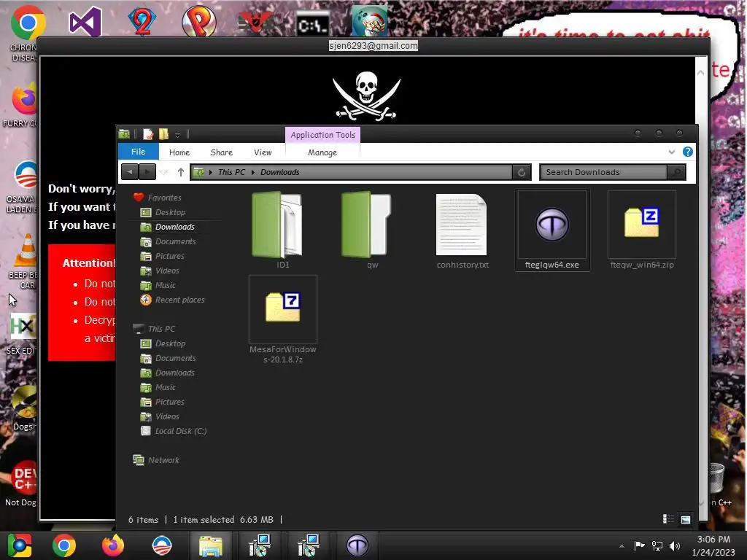Click in the Search Downloads field
The width and height of the screenshot is (747, 560).
point(603,172)
